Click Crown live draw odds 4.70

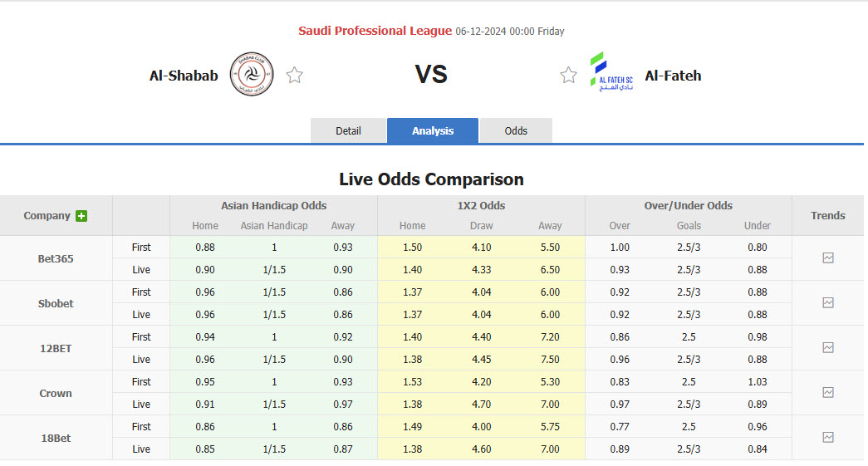tap(481, 405)
